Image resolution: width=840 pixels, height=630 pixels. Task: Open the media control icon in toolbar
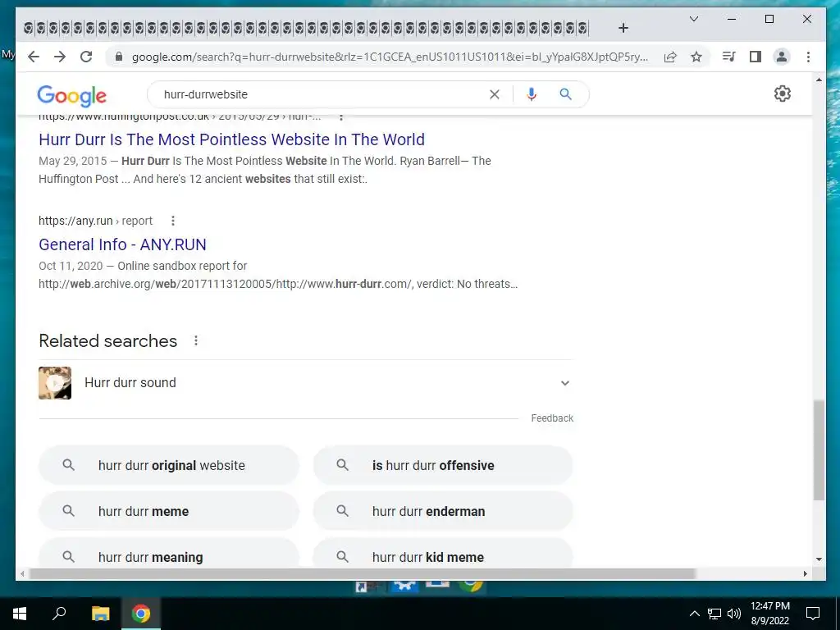[728, 57]
